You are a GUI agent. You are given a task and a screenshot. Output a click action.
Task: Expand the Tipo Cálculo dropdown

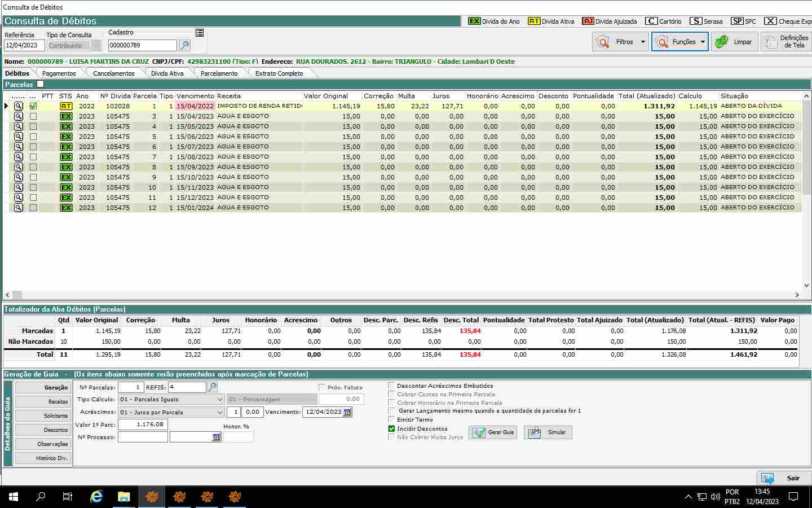(219, 400)
